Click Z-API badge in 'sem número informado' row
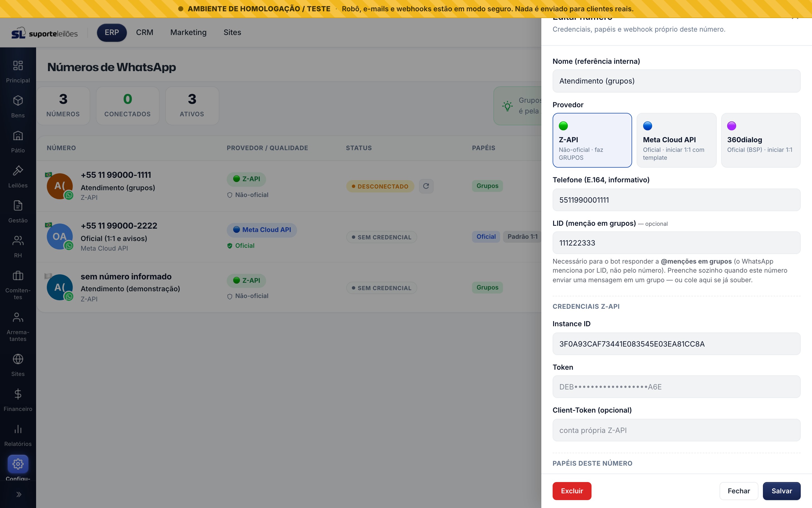Viewport: 812px width, 508px height. coord(246,281)
